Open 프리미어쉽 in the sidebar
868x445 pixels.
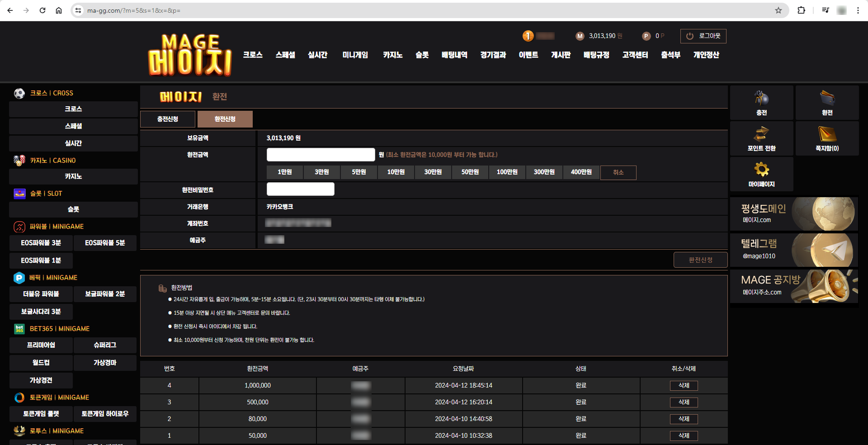tap(41, 345)
